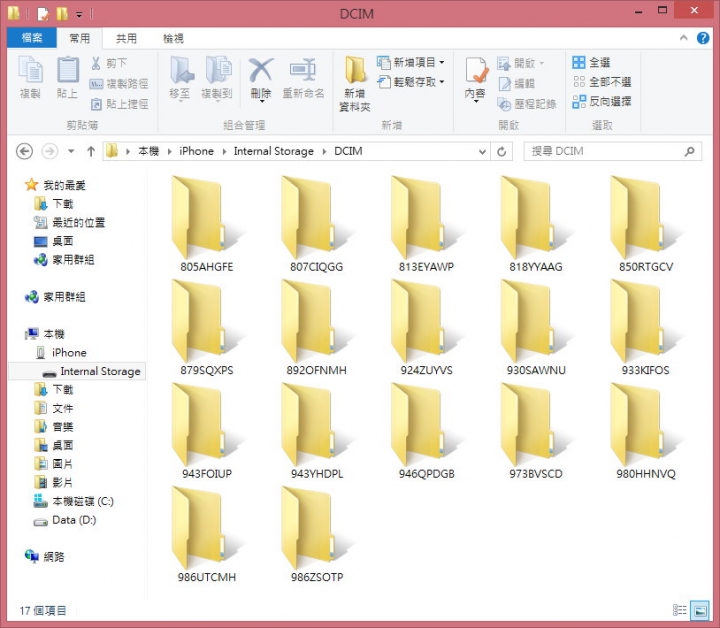
Task: Select iPhone in the navigation tree
Action: [x=61, y=353]
